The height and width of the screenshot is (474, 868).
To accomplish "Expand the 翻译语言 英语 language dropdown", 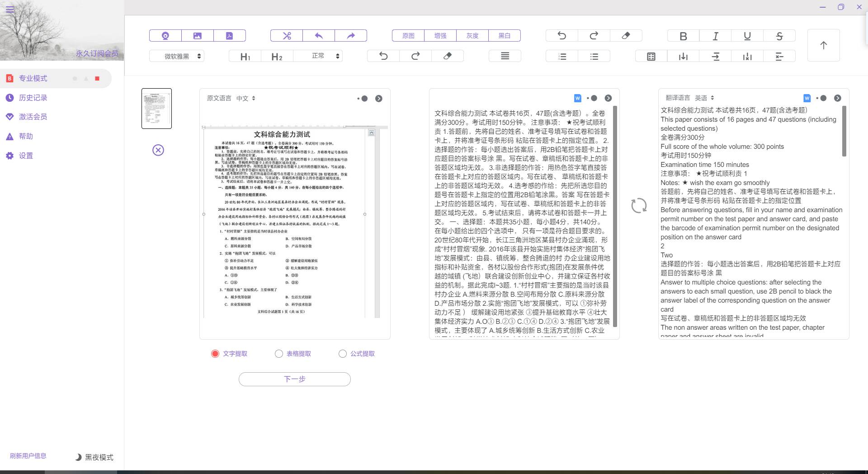I will 704,98.
